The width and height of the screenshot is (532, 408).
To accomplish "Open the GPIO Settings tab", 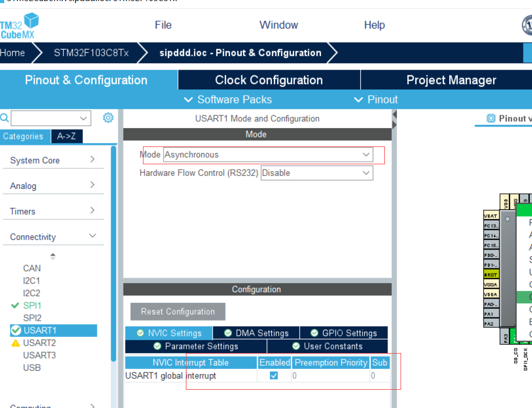I will [x=344, y=333].
